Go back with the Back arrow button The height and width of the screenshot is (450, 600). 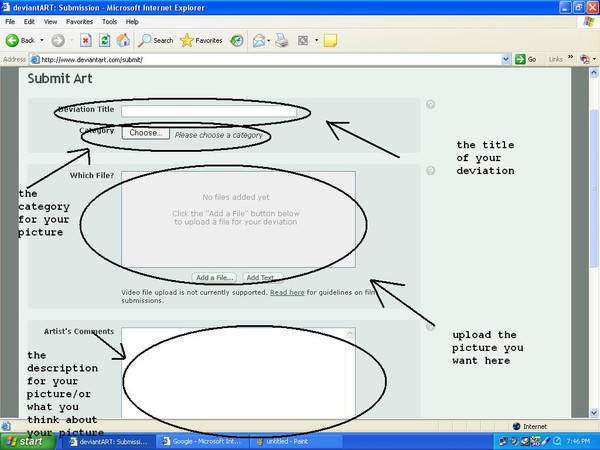(20, 40)
